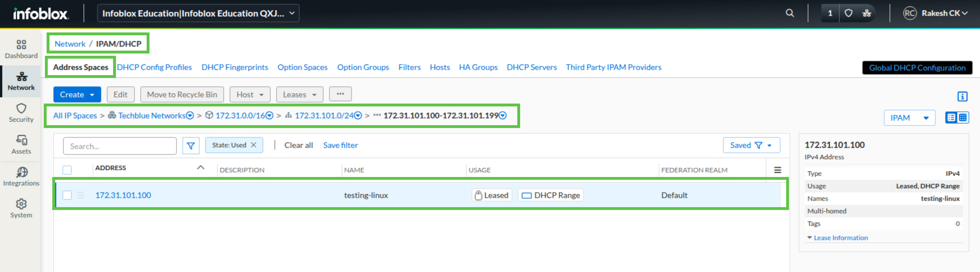Switch to Hosts tab
Screen dimensions: 980x272
point(440,67)
